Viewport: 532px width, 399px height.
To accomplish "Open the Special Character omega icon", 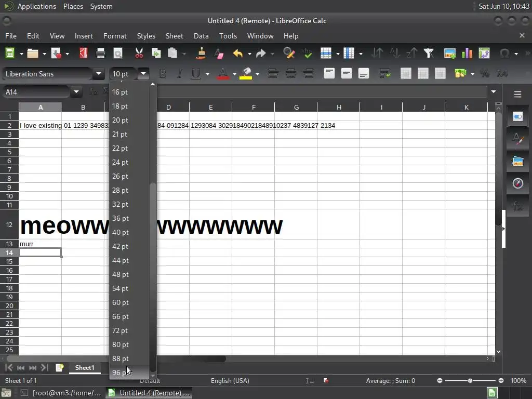I will (504, 54).
